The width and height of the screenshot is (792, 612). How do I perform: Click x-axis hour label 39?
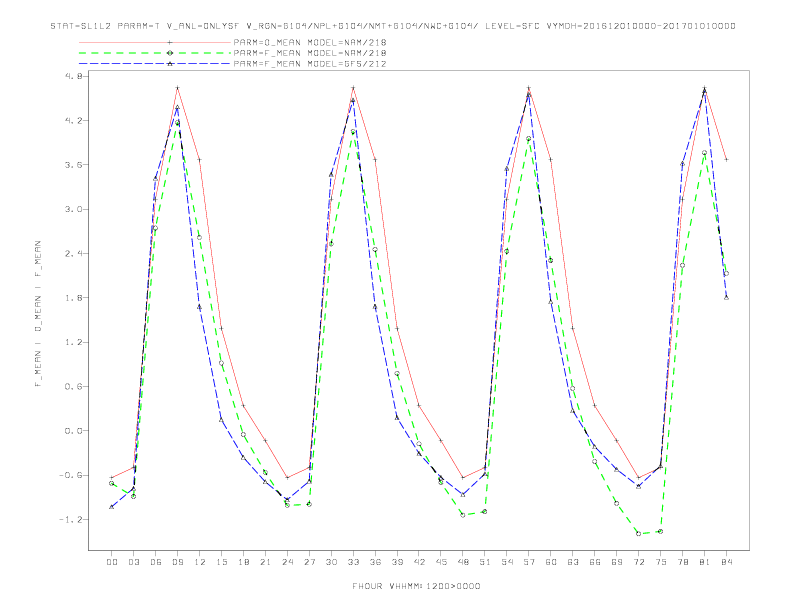point(397,562)
